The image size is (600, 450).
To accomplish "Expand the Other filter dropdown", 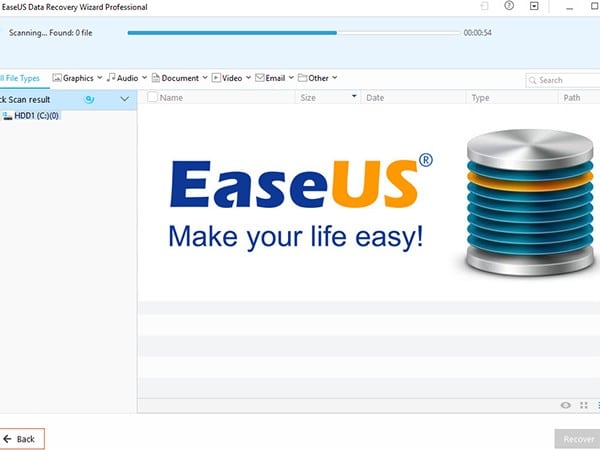I will click(x=335, y=78).
